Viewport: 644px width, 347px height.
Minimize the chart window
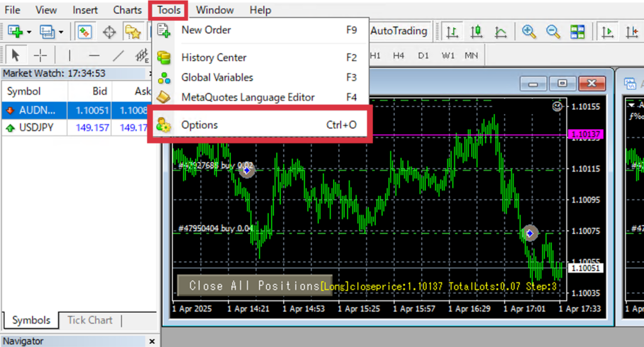coord(533,84)
